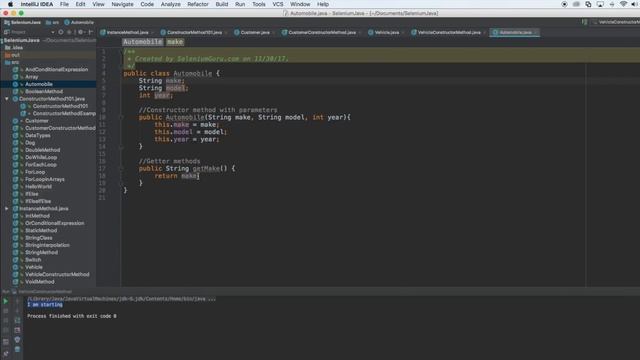Screen dimensions: 640x360
Task: Click build project icon in top toolbar
Action: (584, 22)
